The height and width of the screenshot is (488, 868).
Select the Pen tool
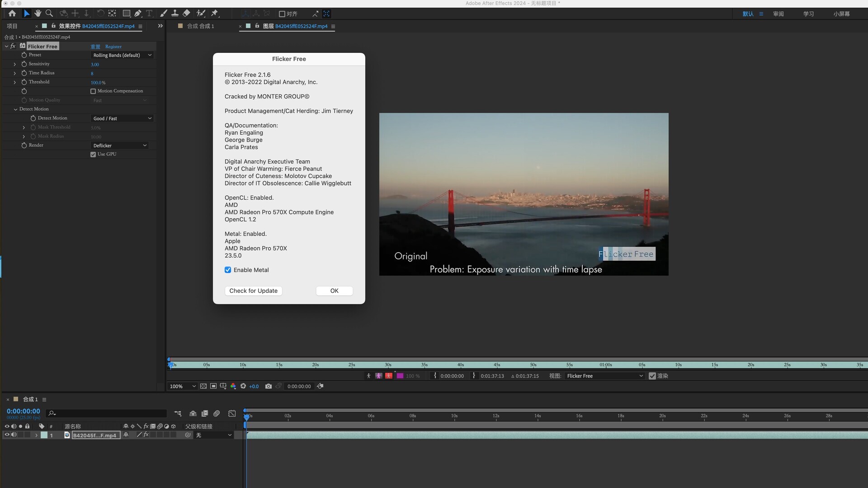pos(138,14)
